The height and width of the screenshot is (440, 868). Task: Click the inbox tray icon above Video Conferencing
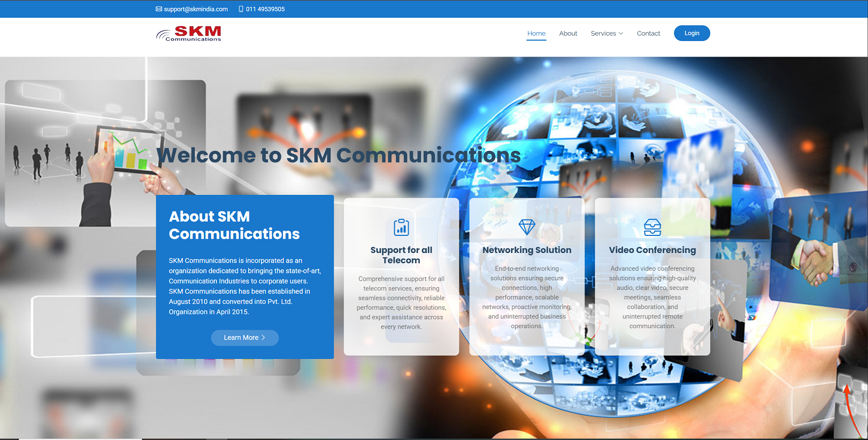pos(652,227)
